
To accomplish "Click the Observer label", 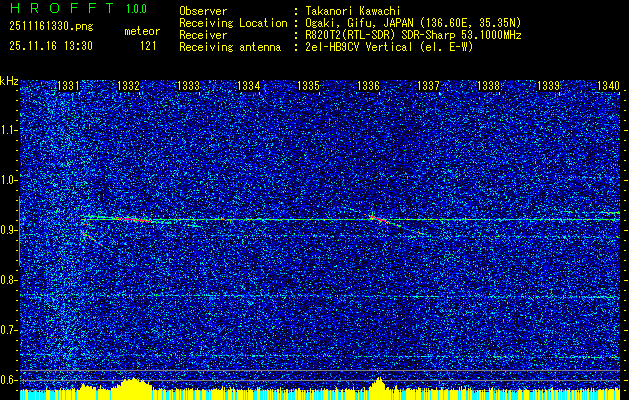I will point(203,11).
